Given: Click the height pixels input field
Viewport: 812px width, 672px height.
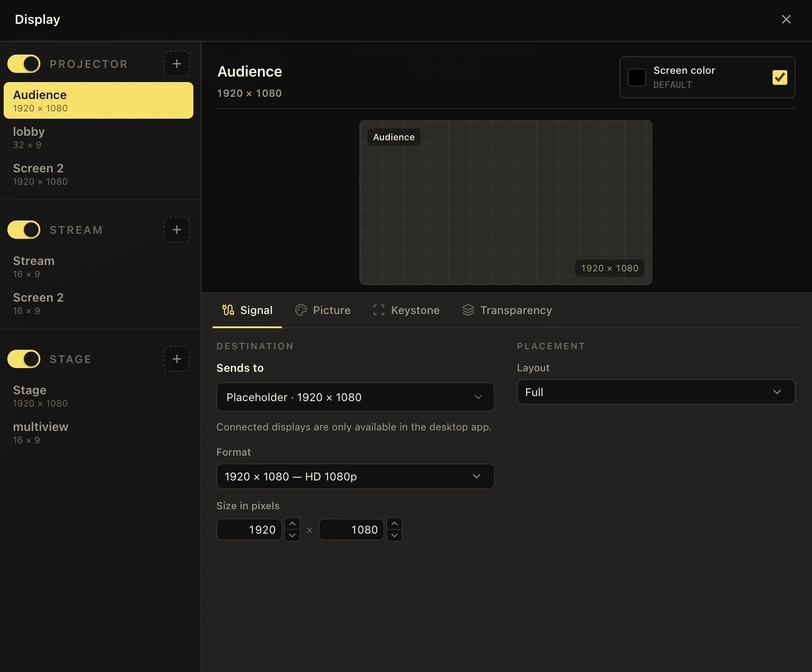Looking at the screenshot, I should [x=351, y=529].
